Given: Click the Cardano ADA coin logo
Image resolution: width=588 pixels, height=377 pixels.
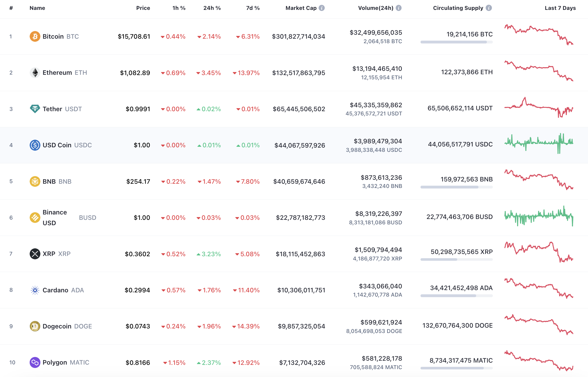Looking at the screenshot, I should pyautogui.click(x=35, y=290).
